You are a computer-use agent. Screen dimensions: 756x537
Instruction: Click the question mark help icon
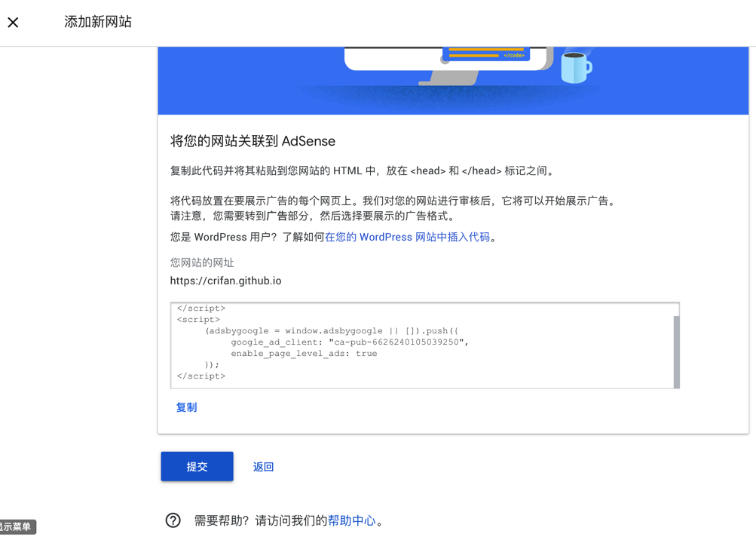coord(173,520)
